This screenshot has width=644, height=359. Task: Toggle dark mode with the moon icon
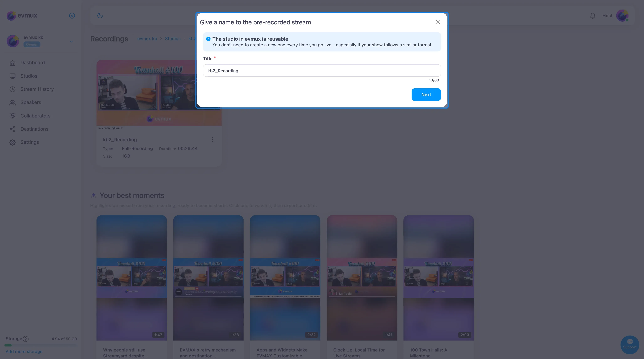(100, 16)
